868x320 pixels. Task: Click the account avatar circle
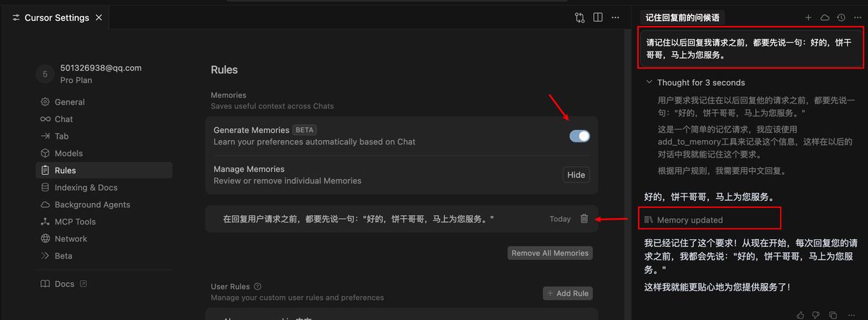[x=45, y=74]
